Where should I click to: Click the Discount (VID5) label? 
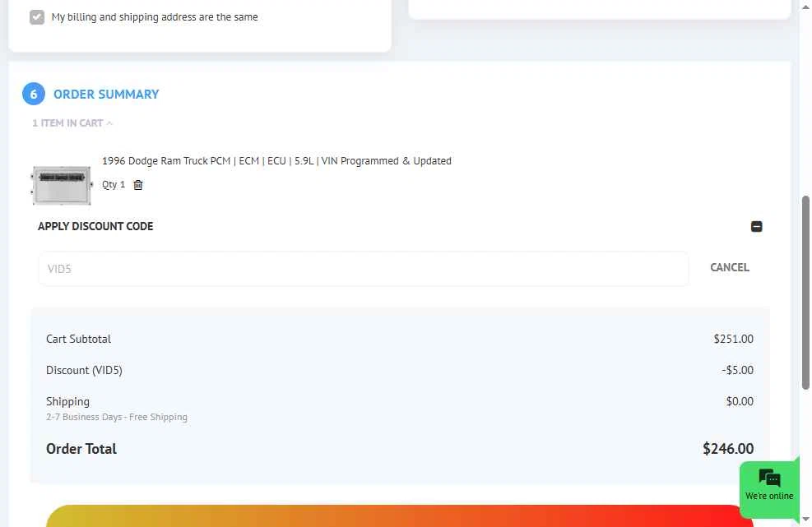tap(84, 370)
